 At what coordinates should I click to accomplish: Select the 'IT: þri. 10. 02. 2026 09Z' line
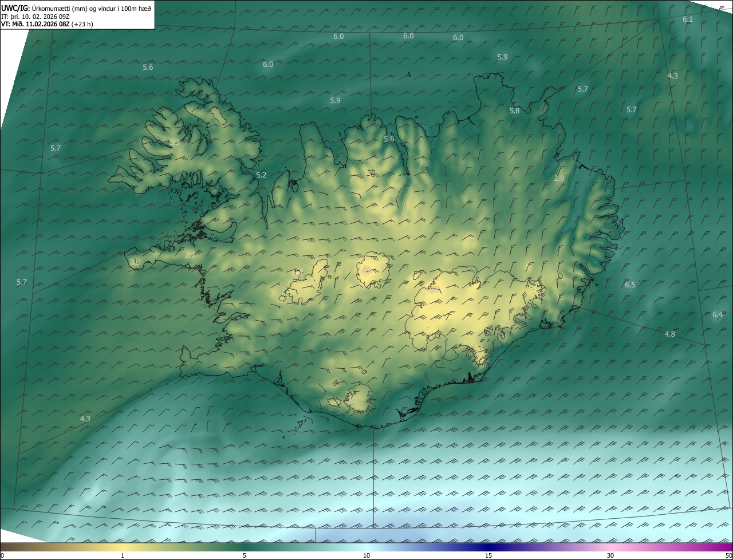[x=36, y=17]
